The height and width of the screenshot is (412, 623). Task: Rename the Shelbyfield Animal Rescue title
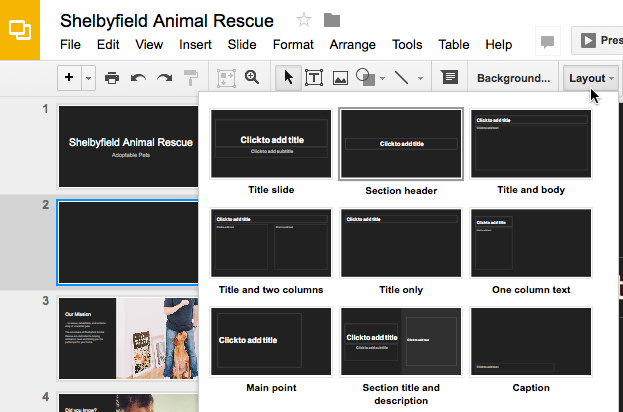[x=167, y=21]
